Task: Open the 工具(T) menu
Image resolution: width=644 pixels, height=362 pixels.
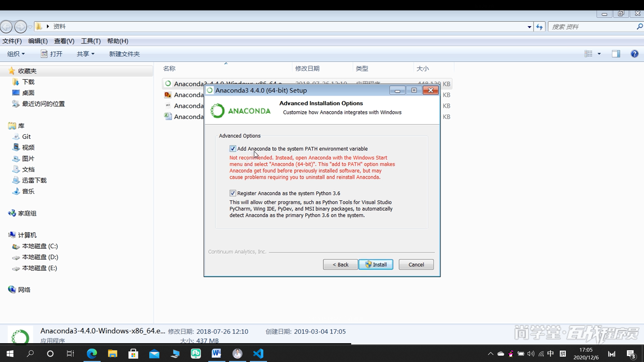Action: (x=91, y=41)
